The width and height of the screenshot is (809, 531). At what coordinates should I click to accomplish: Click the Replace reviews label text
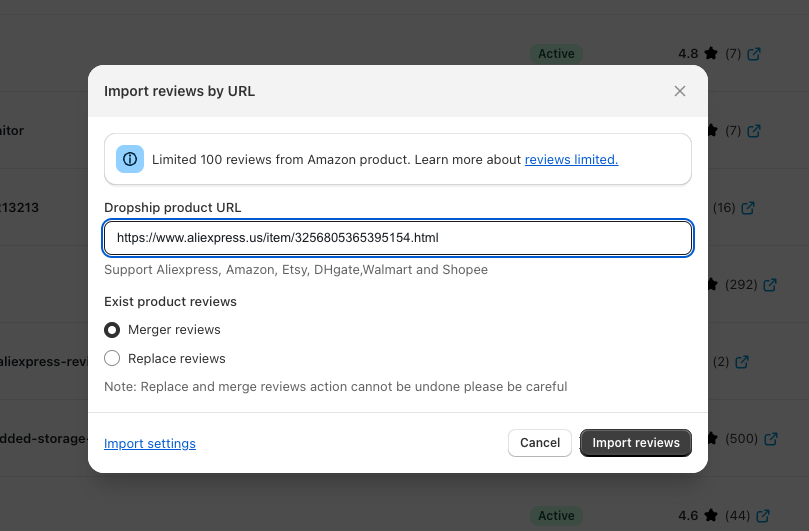click(x=176, y=359)
